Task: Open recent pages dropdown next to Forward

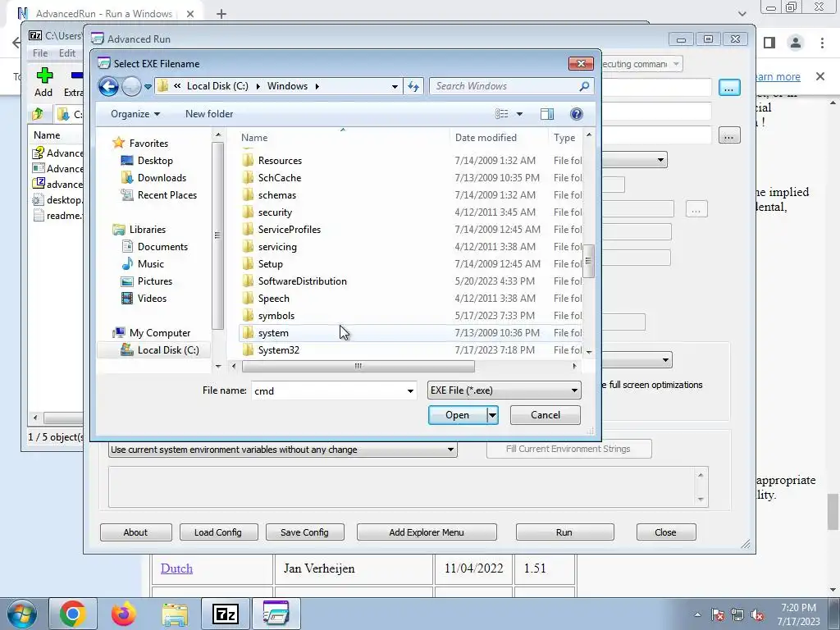Action: tap(148, 86)
